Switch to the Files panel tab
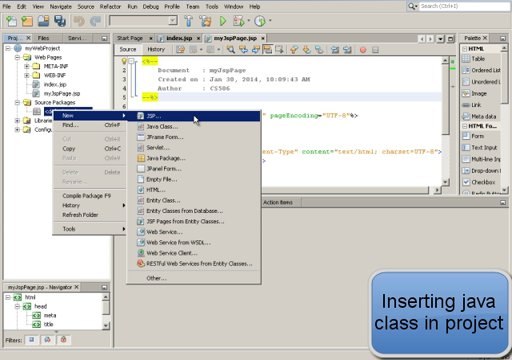Image resolution: width=512 pixels, height=360 pixels. 43,38
